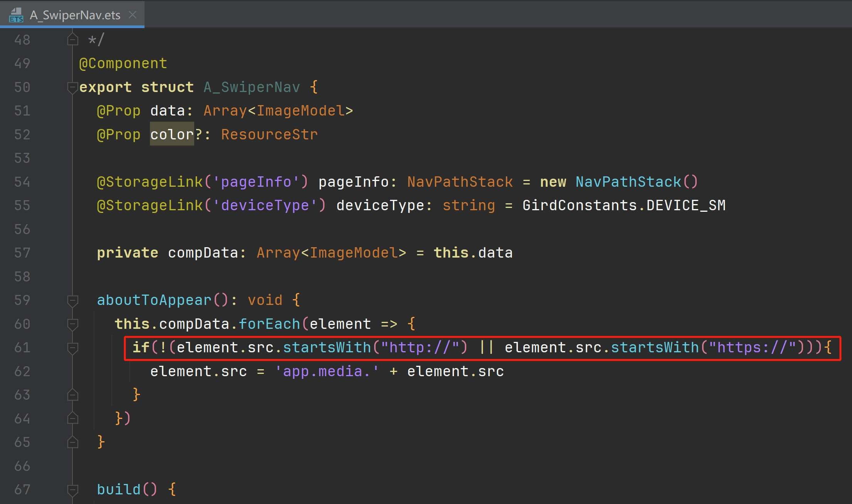Collapse the A_SwiperNav struct at line 50
The height and width of the screenshot is (504, 852).
72,87
